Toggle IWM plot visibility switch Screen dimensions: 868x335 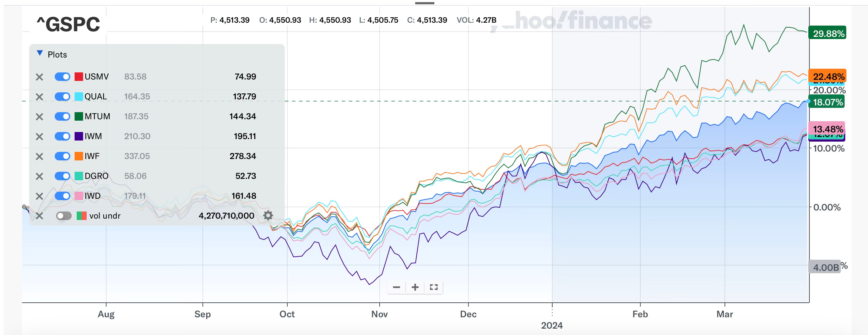point(63,136)
